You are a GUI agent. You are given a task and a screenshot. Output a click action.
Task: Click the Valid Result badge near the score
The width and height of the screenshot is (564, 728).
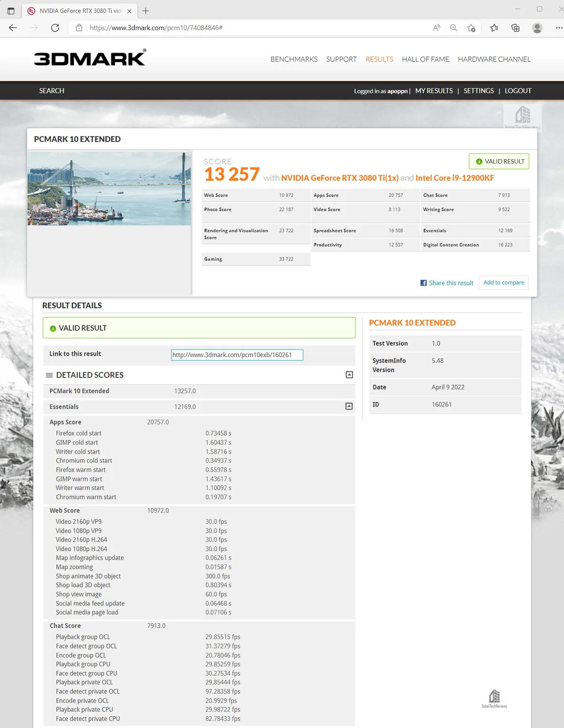pyautogui.click(x=499, y=161)
